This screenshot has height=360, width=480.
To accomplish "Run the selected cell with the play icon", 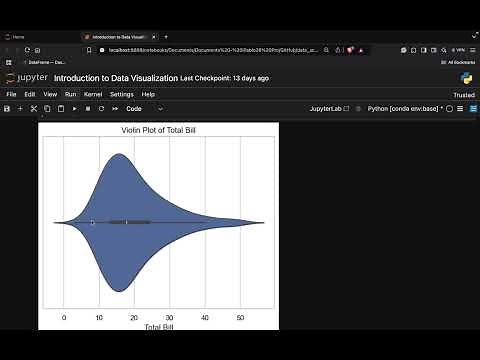I will [x=74, y=109].
